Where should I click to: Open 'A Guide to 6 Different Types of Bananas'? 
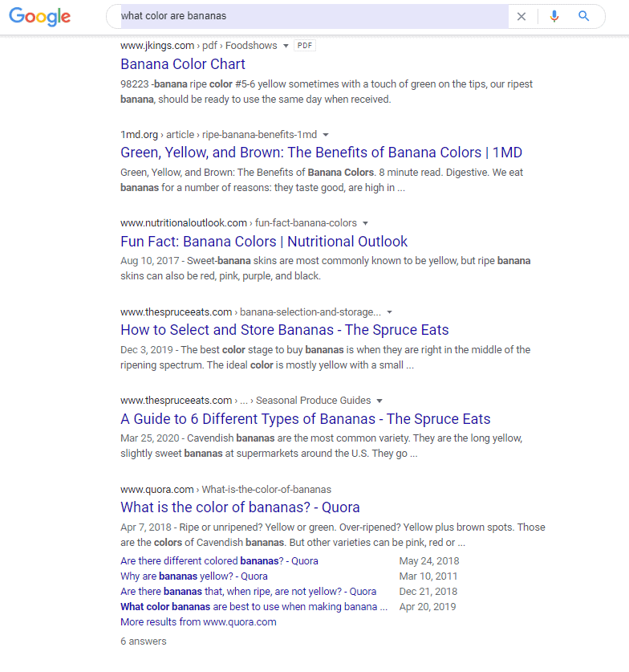click(306, 419)
